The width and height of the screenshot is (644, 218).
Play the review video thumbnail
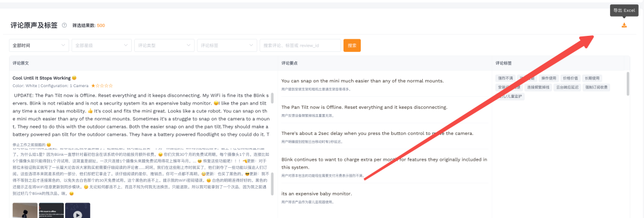tap(78, 210)
